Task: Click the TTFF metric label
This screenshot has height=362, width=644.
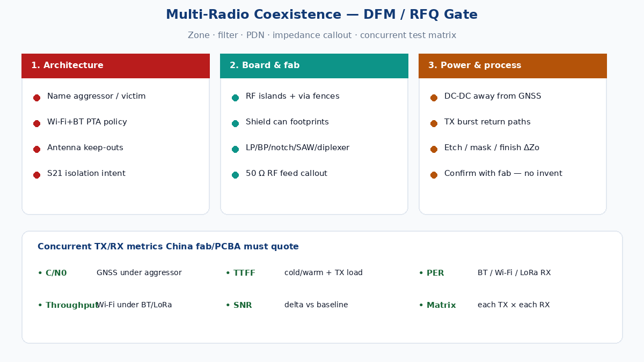Action: click(240, 273)
